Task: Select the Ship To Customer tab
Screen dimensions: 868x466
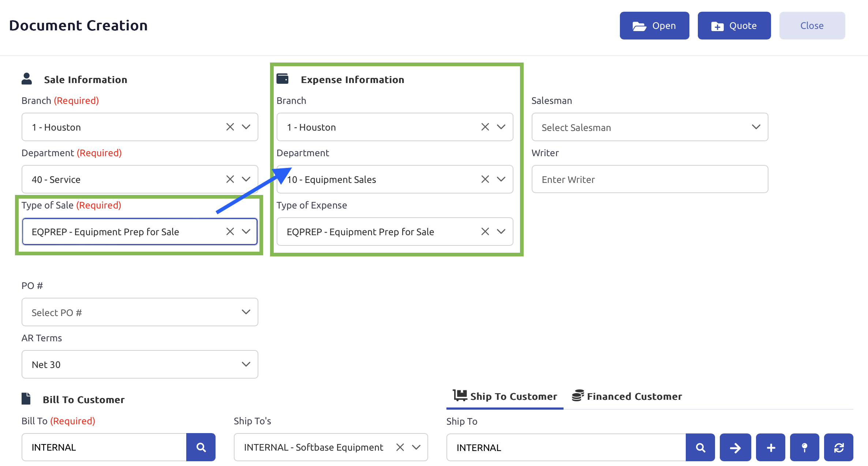Action: coord(505,397)
